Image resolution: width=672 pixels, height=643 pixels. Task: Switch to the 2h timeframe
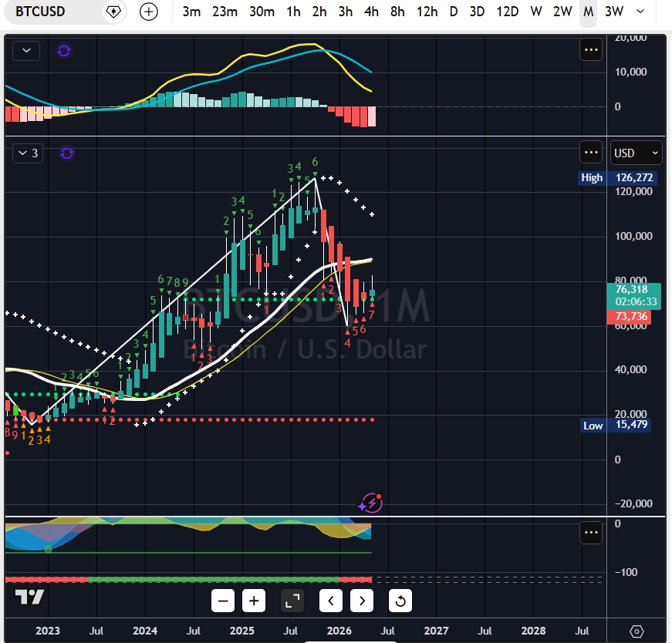pyautogui.click(x=319, y=12)
